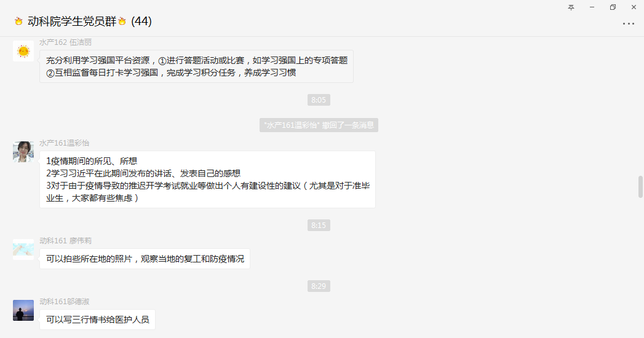Open the chat options three-dot menu
The height and width of the screenshot is (338, 644).
click(x=629, y=24)
